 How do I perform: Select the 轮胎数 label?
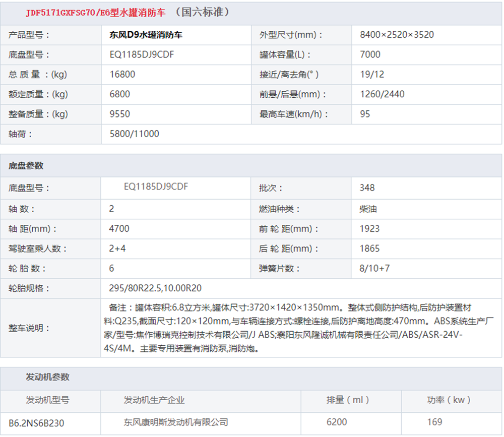[27, 269]
